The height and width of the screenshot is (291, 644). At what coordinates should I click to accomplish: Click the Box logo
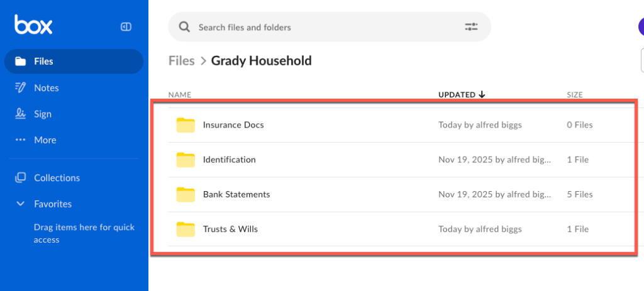pyautogui.click(x=33, y=26)
